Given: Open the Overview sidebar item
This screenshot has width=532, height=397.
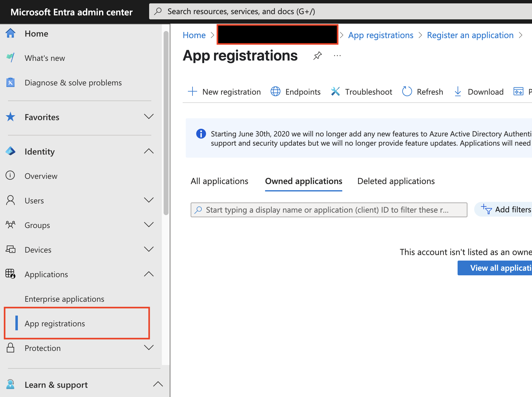Looking at the screenshot, I should click(x=41, y=176).
